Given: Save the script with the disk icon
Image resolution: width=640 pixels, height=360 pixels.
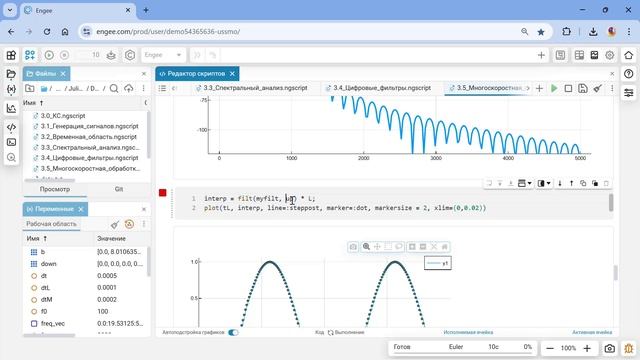Looking at the screenshot, I should click(x=583, y=88).
